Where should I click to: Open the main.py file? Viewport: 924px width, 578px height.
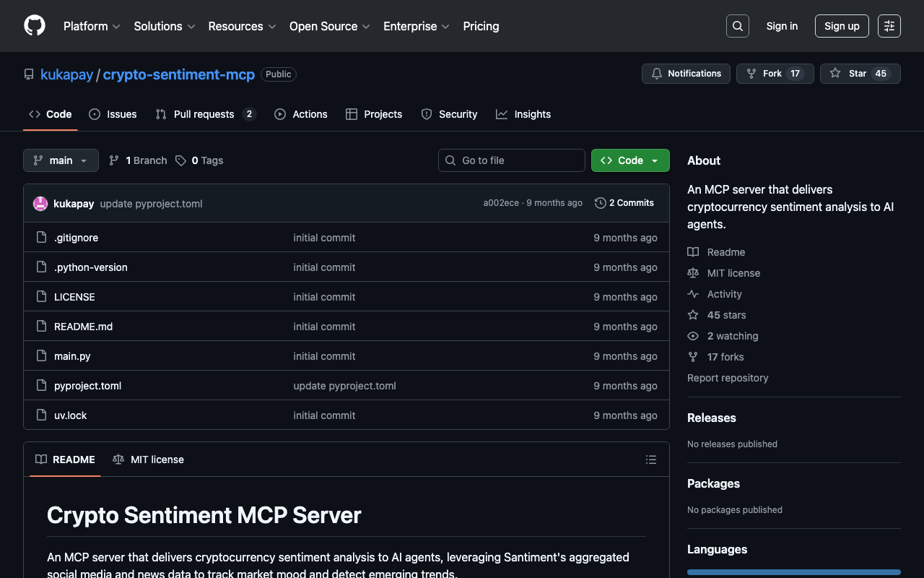click(x=72, y=356)
